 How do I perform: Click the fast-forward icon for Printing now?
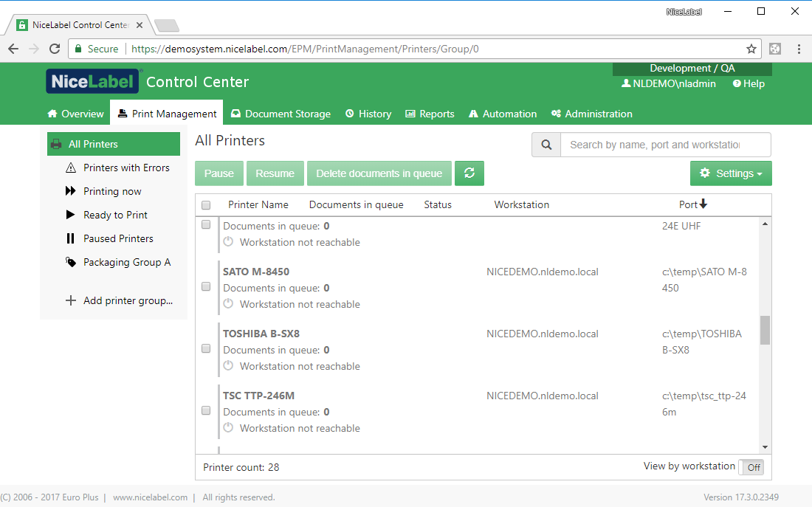70,191
